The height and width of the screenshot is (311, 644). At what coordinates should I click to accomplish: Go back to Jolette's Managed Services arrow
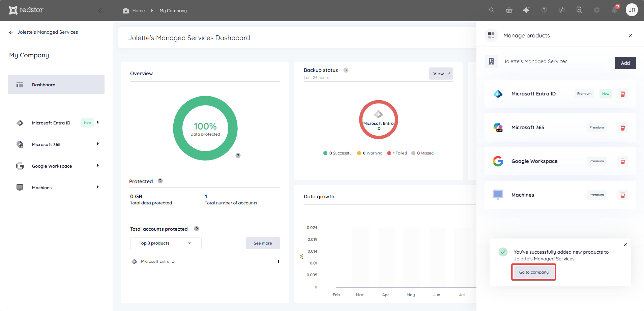tap(11, 32)
